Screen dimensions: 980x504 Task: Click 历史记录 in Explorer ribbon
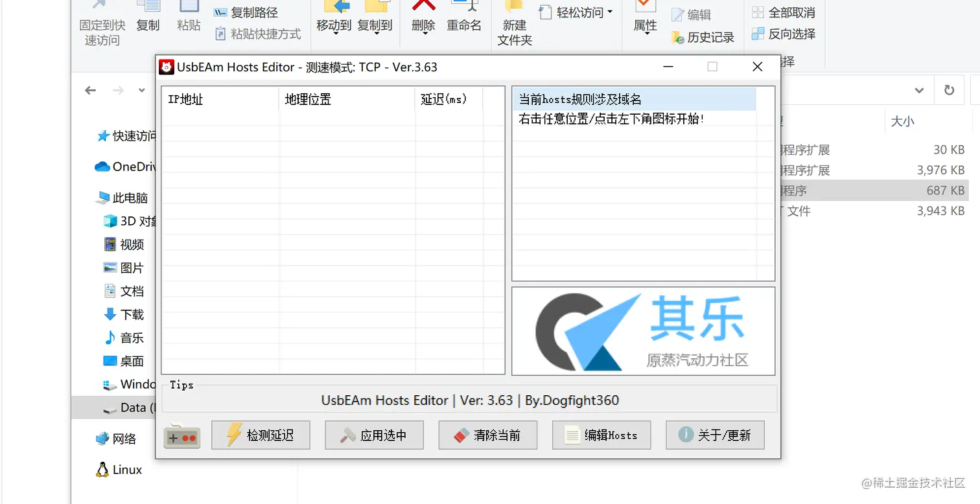pyautogui.click(x=703, y=38)
